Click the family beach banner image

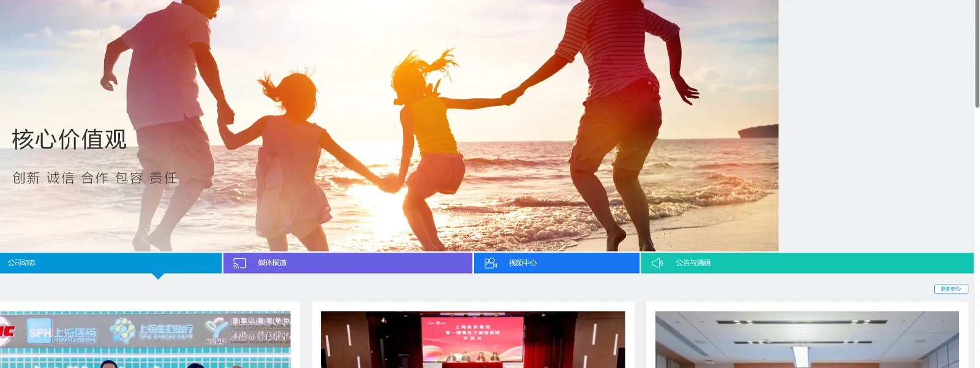point(429,123)
